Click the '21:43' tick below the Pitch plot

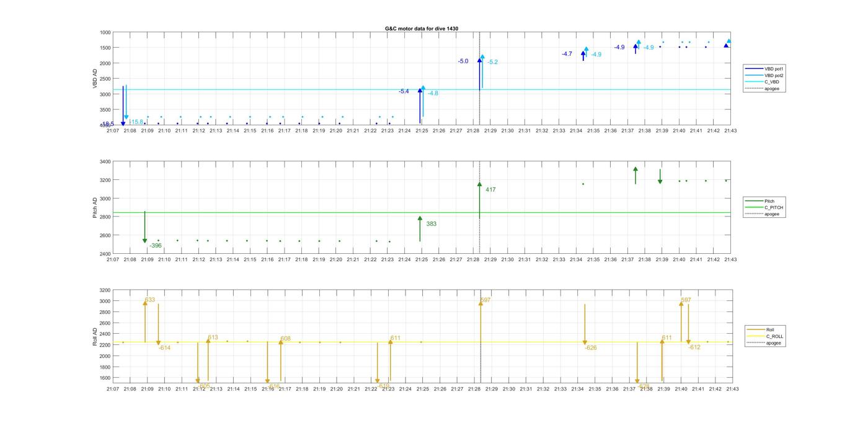730,259
